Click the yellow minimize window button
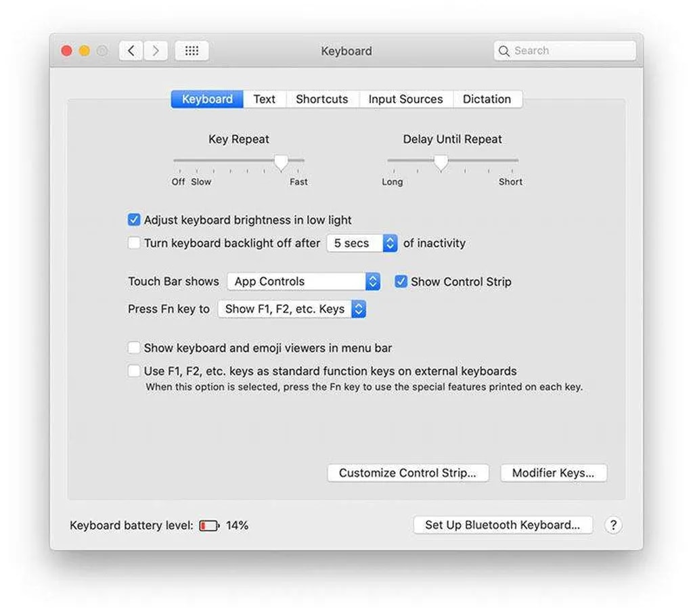The width and height of the screenshot is (693, 616). point(85,51)
